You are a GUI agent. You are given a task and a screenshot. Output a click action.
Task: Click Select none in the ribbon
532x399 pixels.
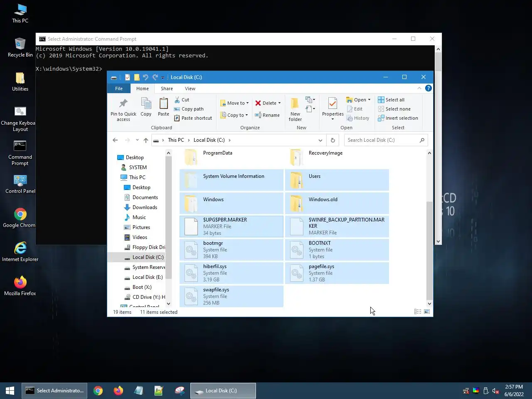(394, 109)
